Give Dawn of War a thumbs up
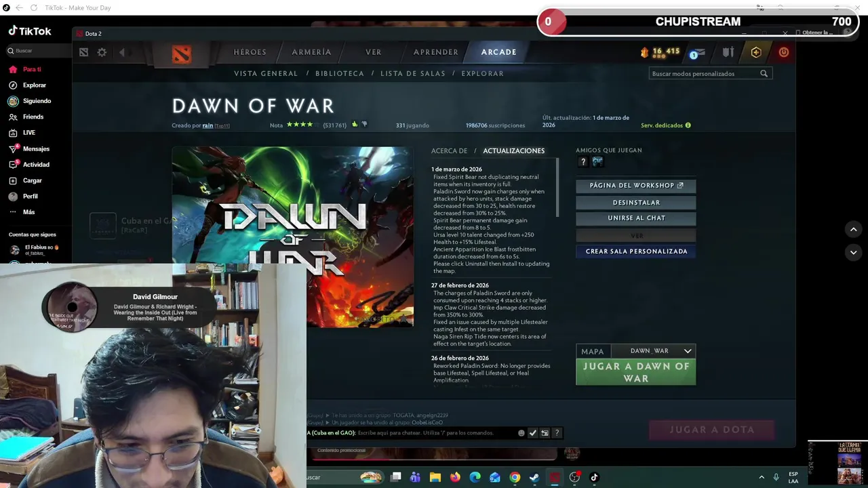Image resolution: width=868 pixels, height=488 pixels. (x=355, y=125)
